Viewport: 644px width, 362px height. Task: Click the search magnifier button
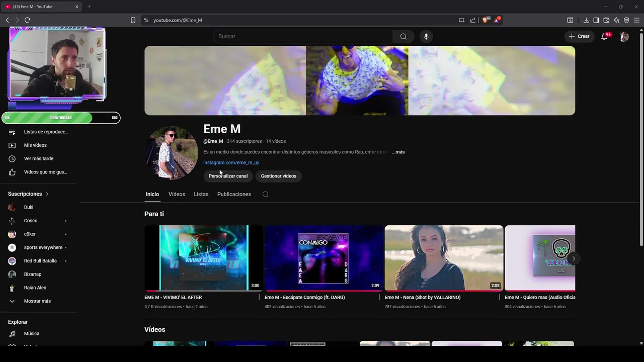[404, 36]
